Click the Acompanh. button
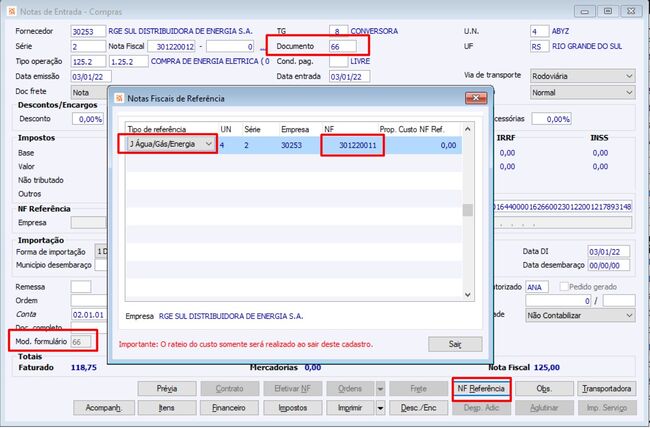This screenshot has width=650, height=428. pyautogui.click(x=104, y=408)
